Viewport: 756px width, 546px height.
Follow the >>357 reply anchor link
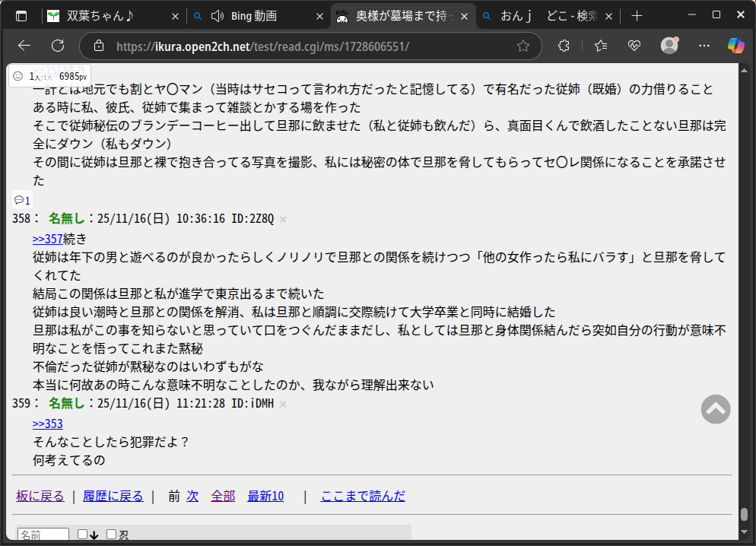coord(47,238)
